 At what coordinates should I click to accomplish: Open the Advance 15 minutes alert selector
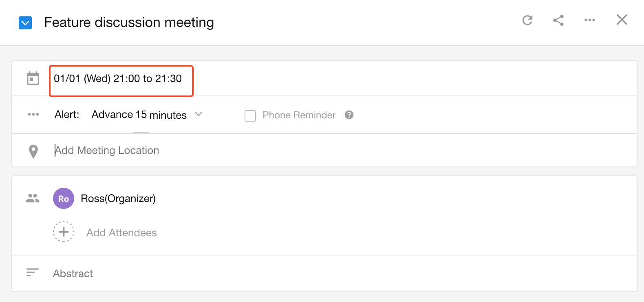(x=139, y=115)
